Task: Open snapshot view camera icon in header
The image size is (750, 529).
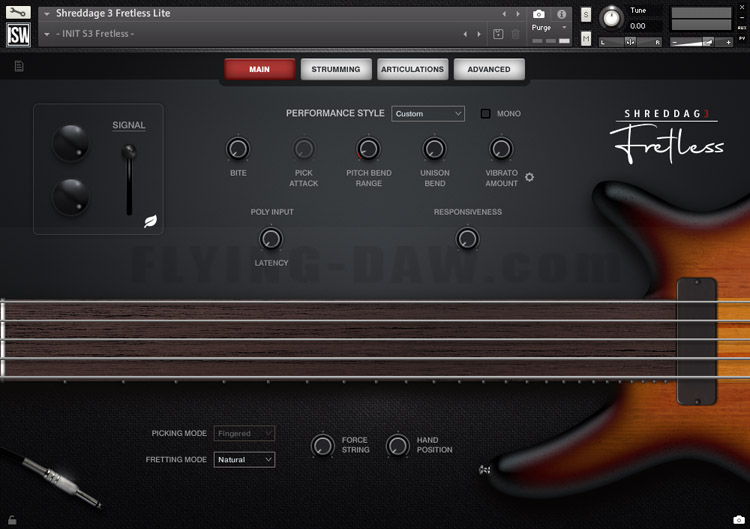Action: (x=539, y=14)
